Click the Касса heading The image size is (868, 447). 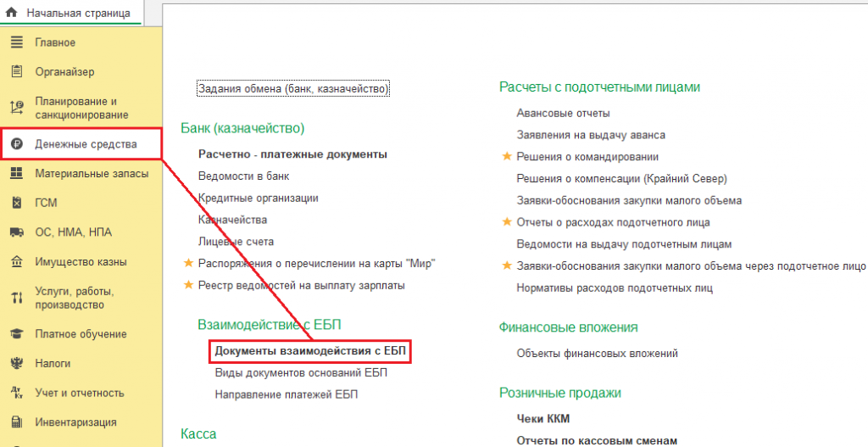[198, 433]
